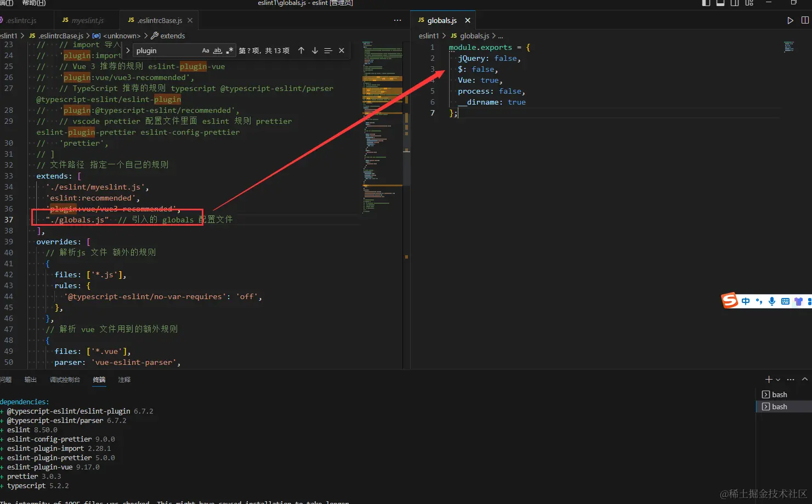Open Sogou IME skin shirt icon
812x504 pixels.
point(798,301)
